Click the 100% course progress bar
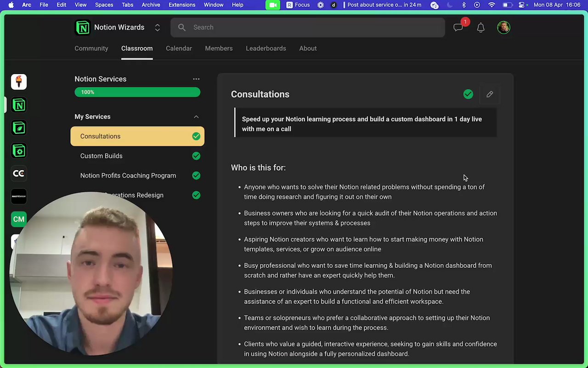 [x=137, y=92]
